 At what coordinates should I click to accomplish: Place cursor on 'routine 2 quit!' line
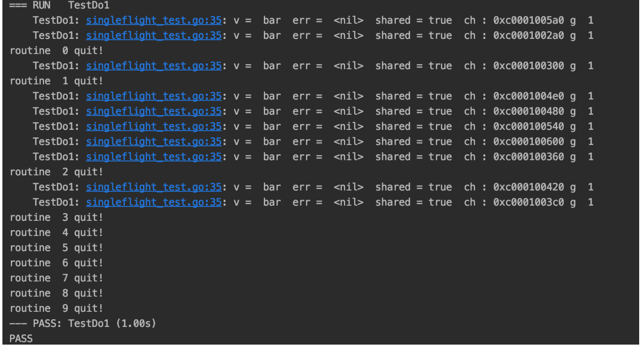pos(56,172)
